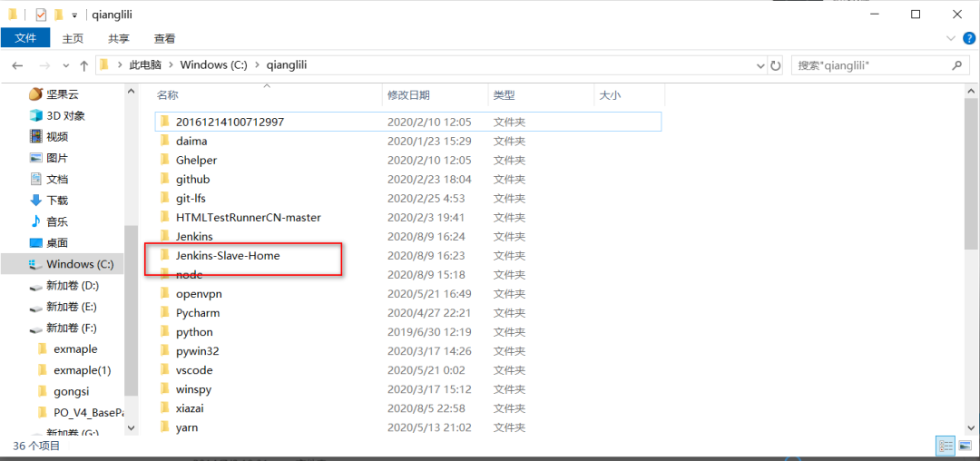Select the openvpn folder icon
This screenshot has width=980, height=461.
coord(165,293)
